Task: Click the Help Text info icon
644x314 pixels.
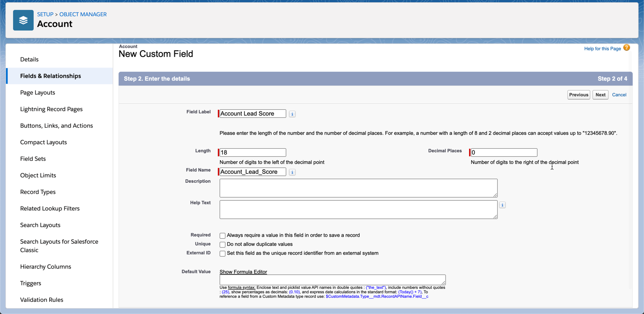Action: click(x=502, y=205)
